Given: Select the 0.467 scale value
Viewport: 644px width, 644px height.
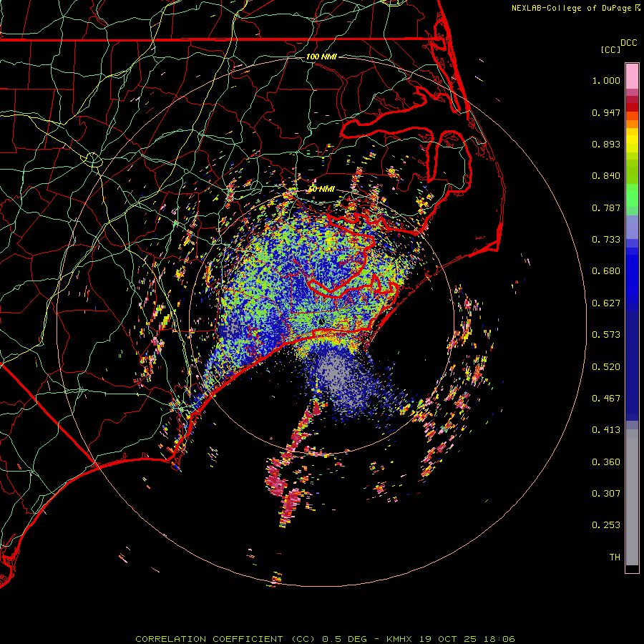Looking at the screenshot, I should [x=606, y=399].
